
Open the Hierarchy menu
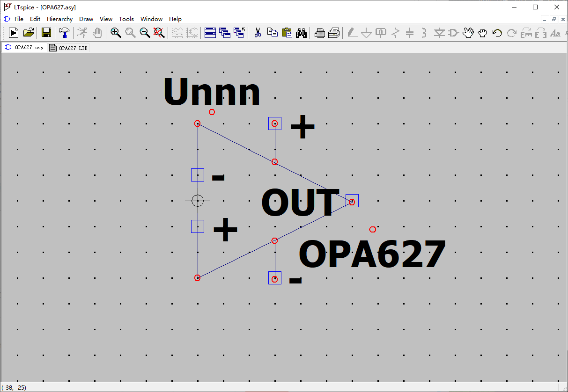point(60,19)
